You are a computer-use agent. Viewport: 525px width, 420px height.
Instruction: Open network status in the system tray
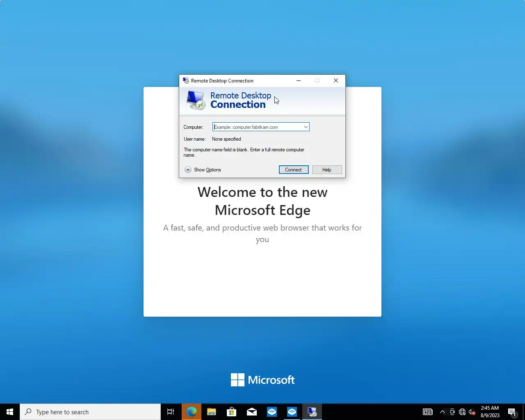(462, 412)
